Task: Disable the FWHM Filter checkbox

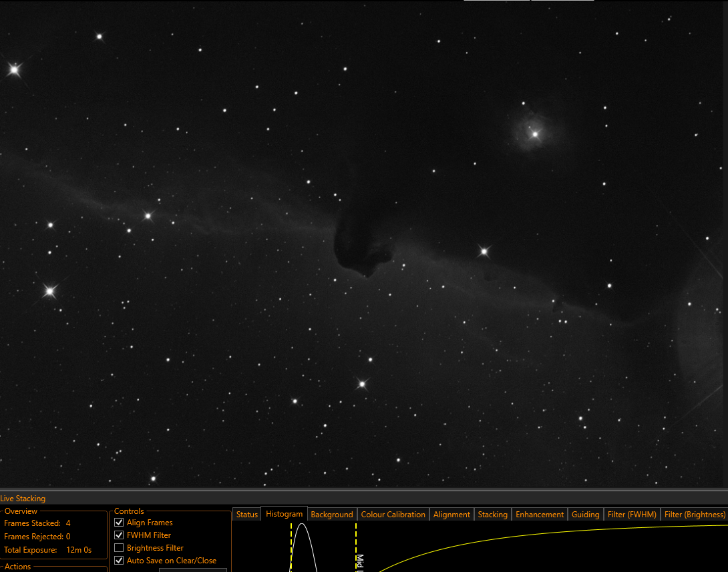Action: tap(119, 535)
